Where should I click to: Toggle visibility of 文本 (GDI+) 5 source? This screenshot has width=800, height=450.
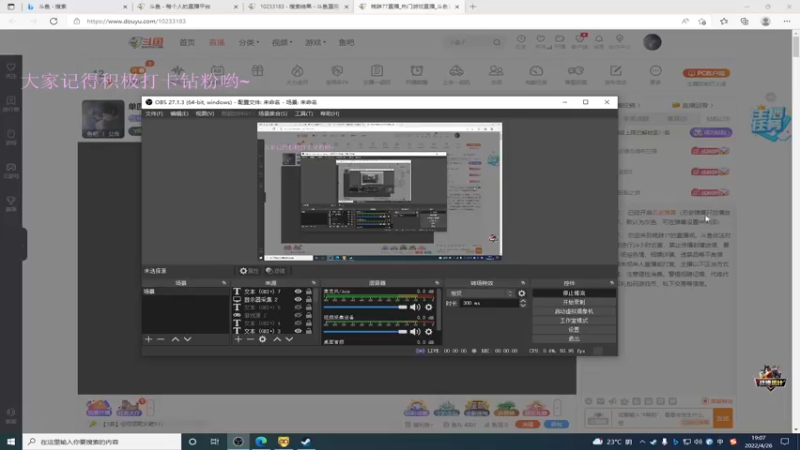(x=298, y=308)
